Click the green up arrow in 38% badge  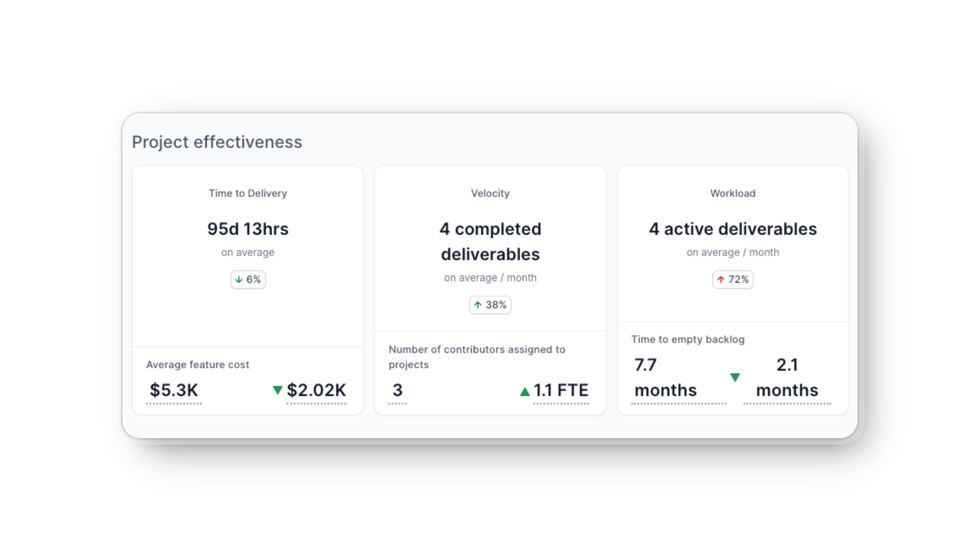(478, 305)
